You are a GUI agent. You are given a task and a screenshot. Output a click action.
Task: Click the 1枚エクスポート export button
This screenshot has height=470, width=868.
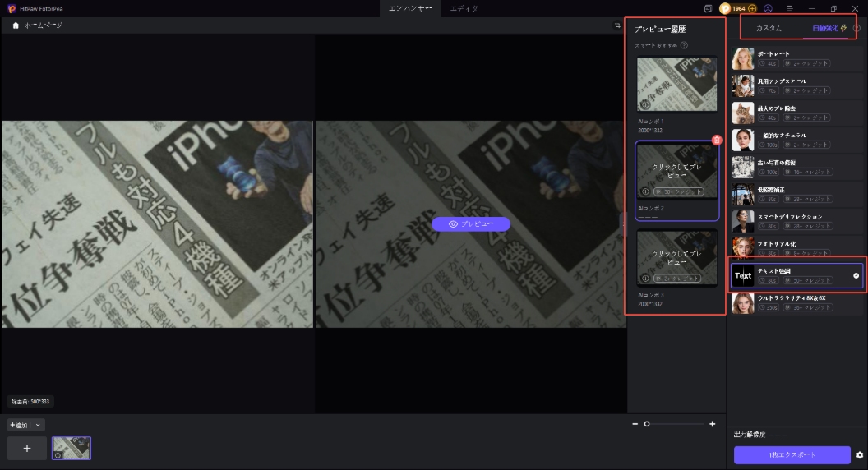point(792,455)
